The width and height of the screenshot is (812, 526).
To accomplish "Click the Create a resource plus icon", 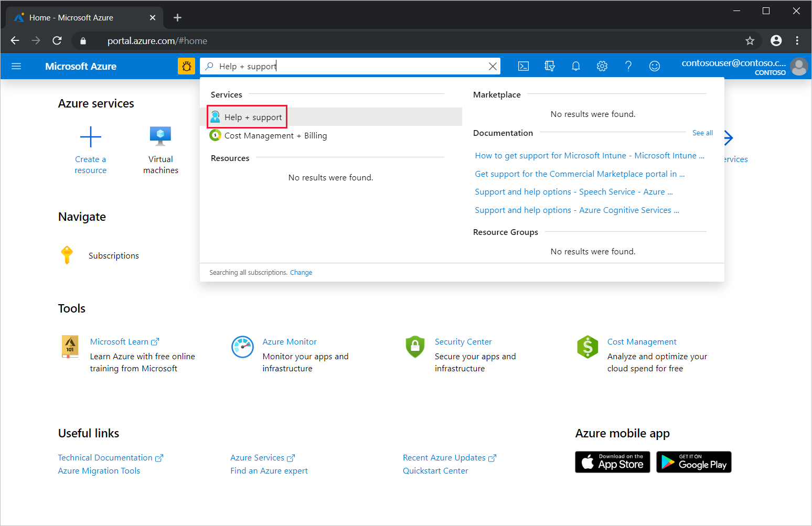I will coord(90,137).
